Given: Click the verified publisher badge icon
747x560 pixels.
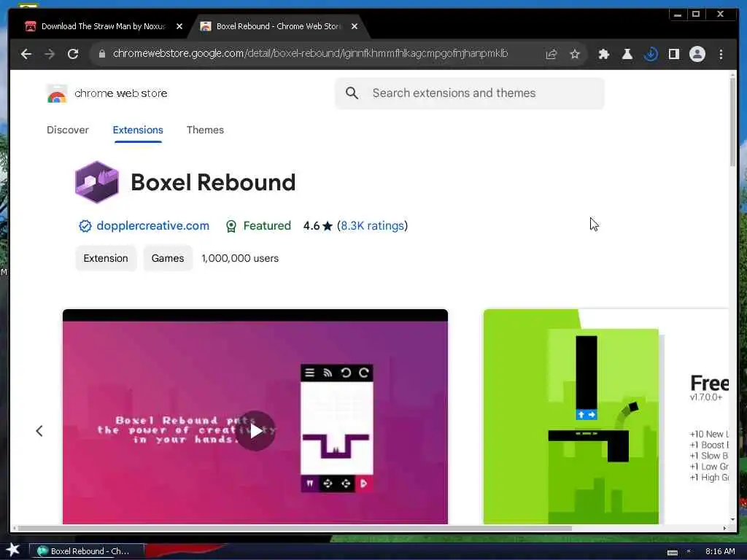Looking at the screenshot, I should click(85, 226).
